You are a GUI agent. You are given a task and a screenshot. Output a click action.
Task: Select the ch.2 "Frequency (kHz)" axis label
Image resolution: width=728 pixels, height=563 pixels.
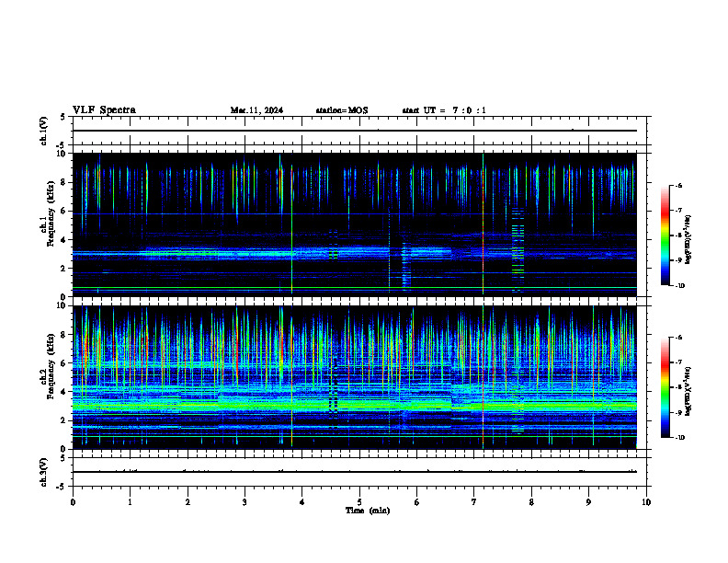[x=51, y=366]
